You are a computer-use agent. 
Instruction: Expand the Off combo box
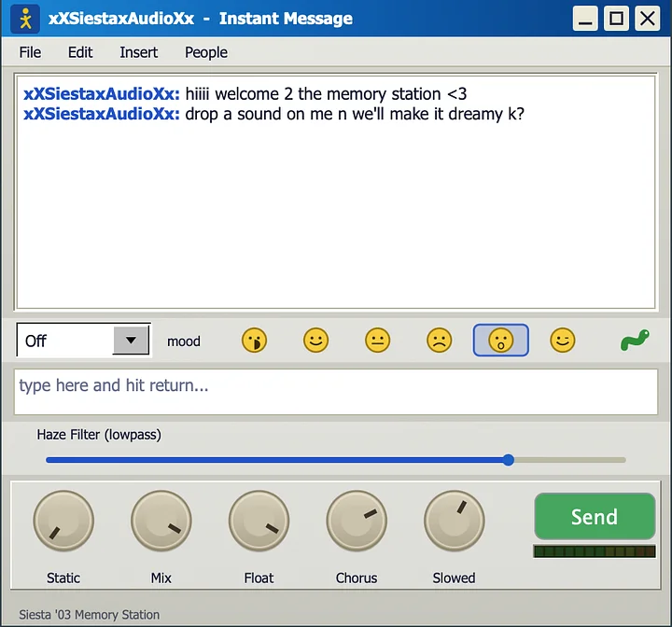84,341
